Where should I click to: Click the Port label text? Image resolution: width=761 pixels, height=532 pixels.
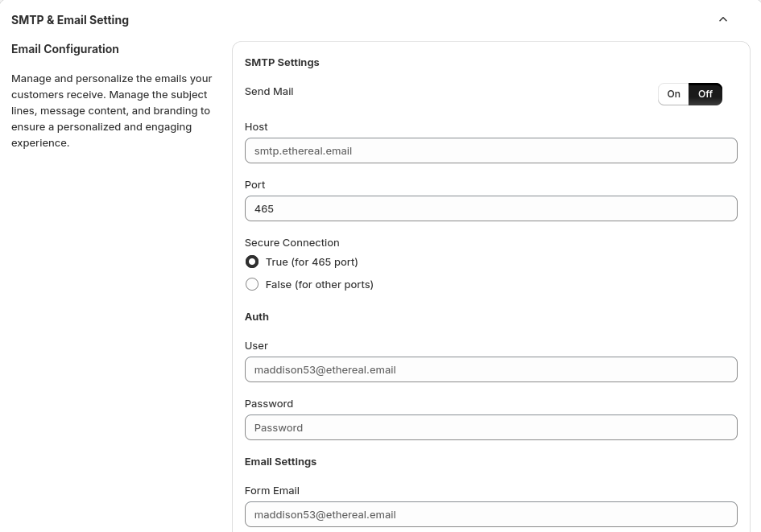254,185
